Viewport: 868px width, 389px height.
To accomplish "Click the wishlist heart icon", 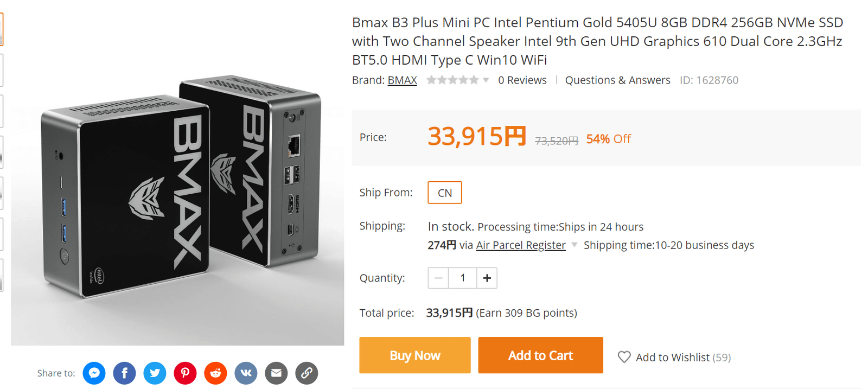I will point(624,357).
